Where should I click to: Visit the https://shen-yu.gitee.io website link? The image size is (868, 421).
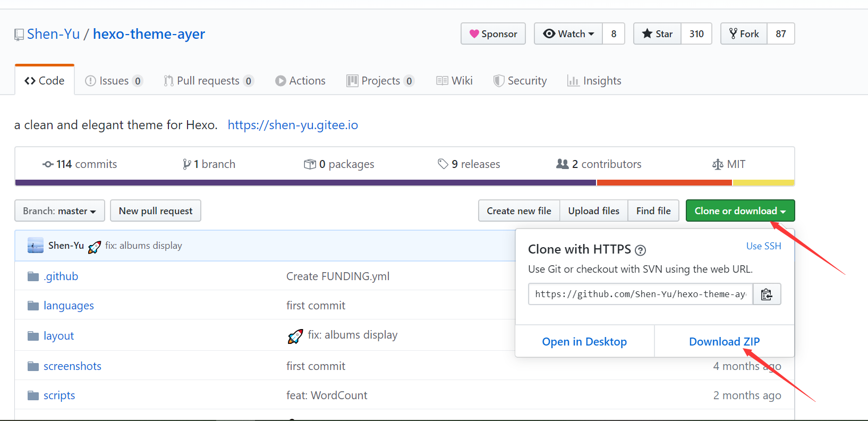pyautogui.click(x=293, y=125)
